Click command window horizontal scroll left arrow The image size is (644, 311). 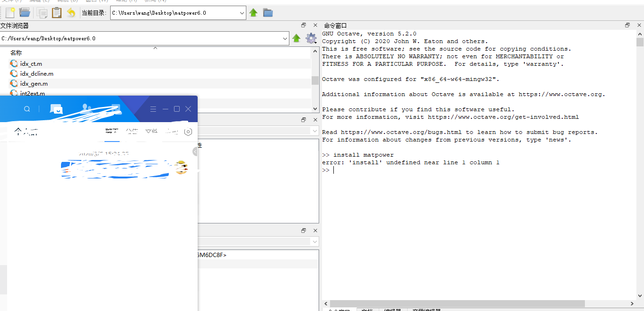tap(326, 303)
